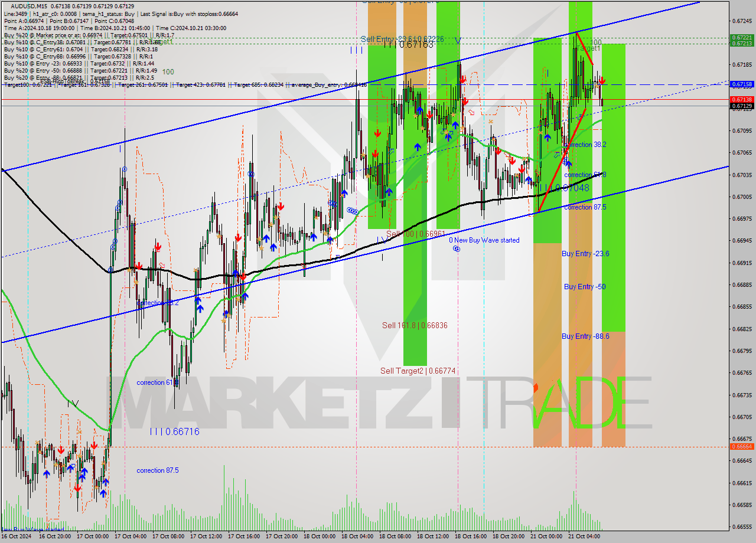
Task: Click the '17 Oct 20:00' time axis label
Action: pyautogui.click(x=282, y=537)
